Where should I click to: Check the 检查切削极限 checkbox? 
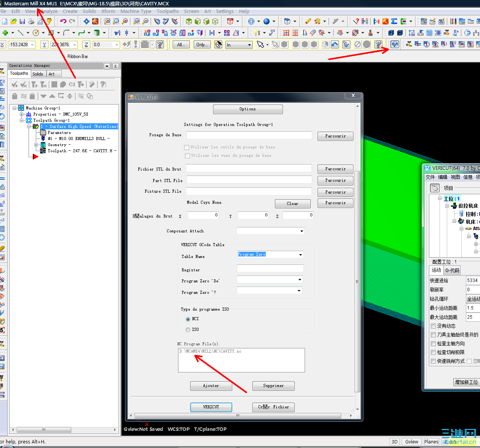click(433, 352)
